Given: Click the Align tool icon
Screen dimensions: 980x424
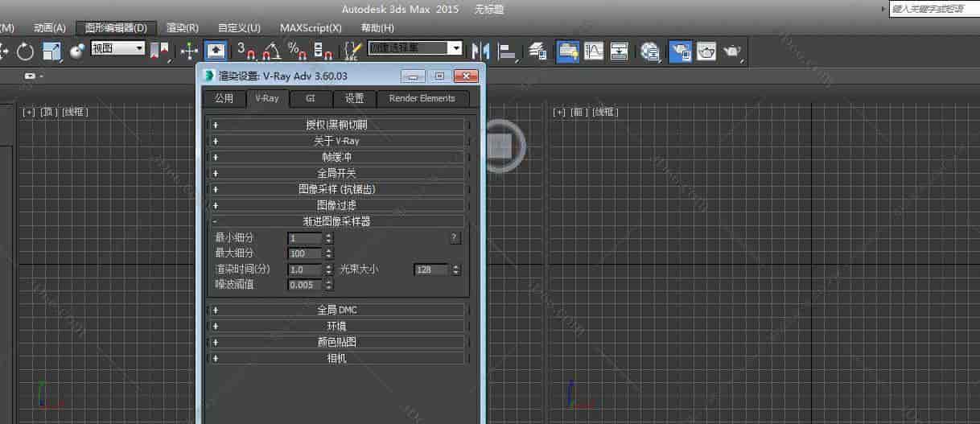Looking at the screenshot, I should click(x=508, y=51).
